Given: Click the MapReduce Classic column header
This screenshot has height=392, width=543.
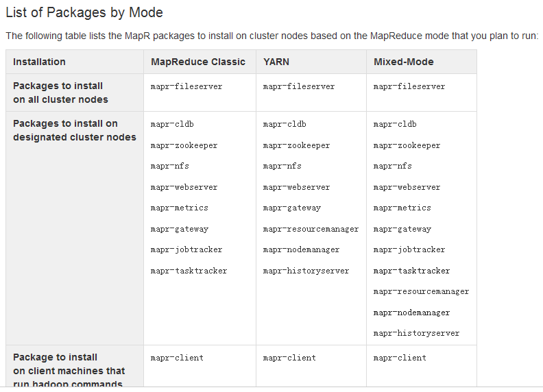Looking at the screenshot, I should point(198,62).
